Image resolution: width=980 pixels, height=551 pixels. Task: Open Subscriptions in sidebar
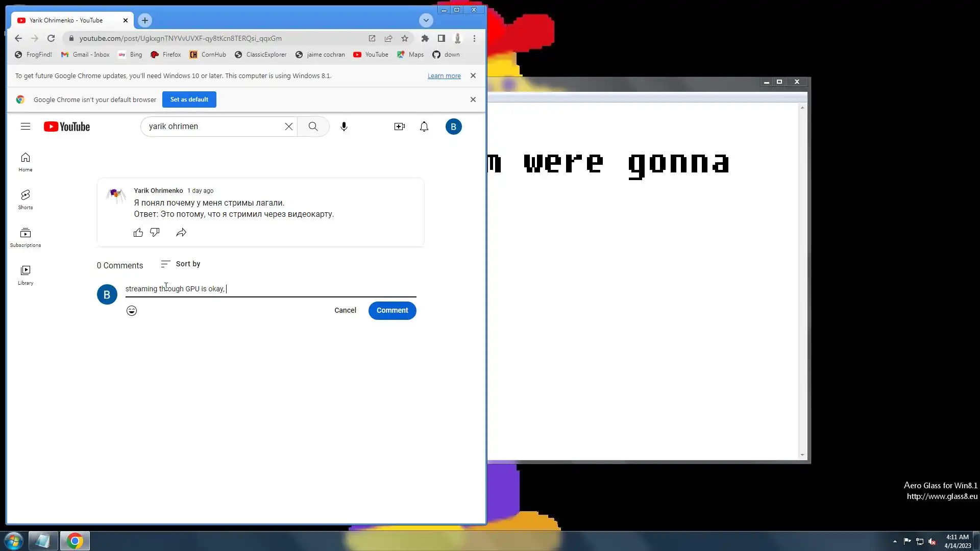(x=26, y=237)
